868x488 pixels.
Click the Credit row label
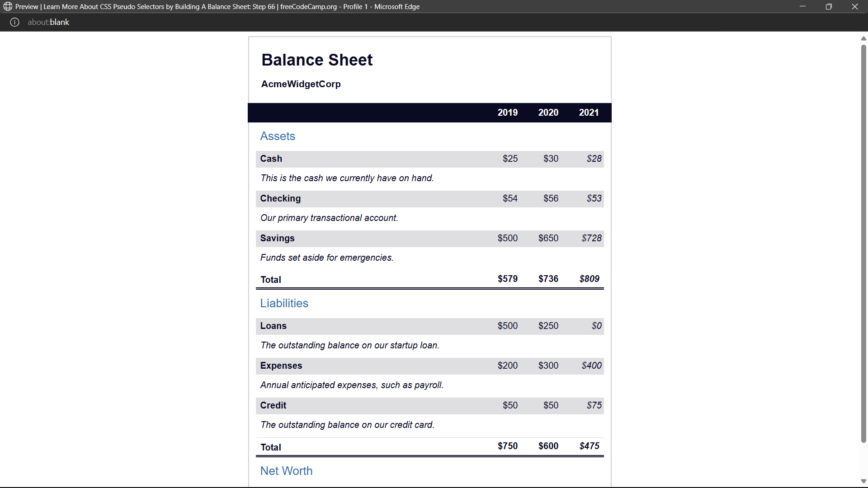tap(273, 405)
